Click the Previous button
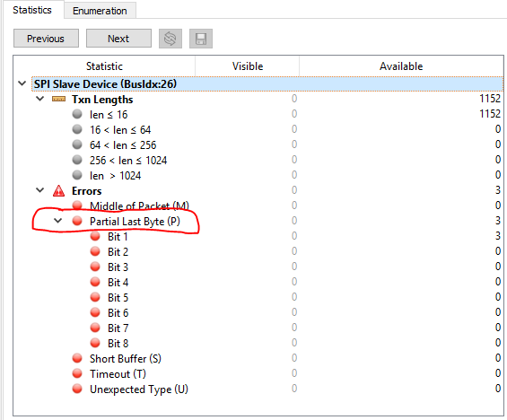This screenshot has height=420, width=507. (46, 39)
